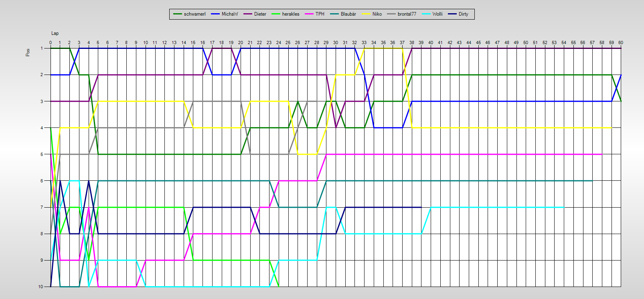This screenshot has width=644, height=299.
Task: Click position label 4 on the Pos axis
Action: [42, 128]
